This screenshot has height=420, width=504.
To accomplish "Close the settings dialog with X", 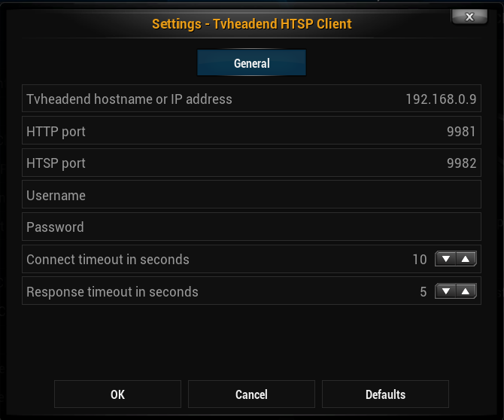I will [x=469, y=17].
